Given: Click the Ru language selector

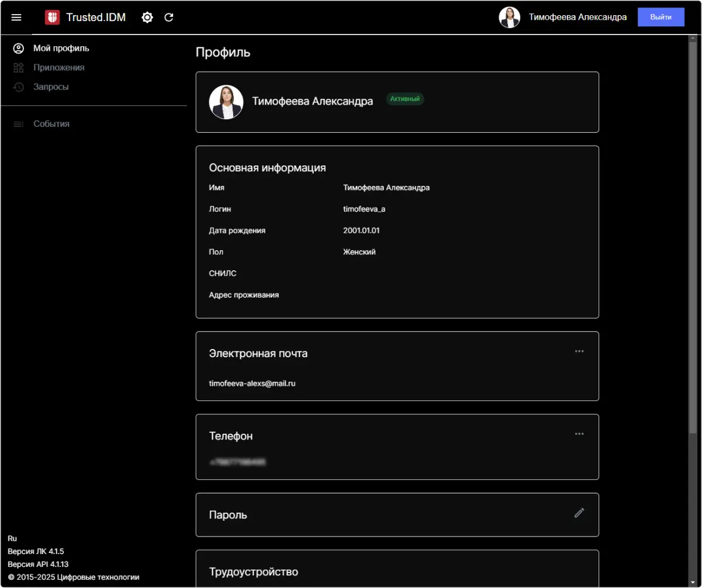Looking at the screenshot, I should (12, 538).
